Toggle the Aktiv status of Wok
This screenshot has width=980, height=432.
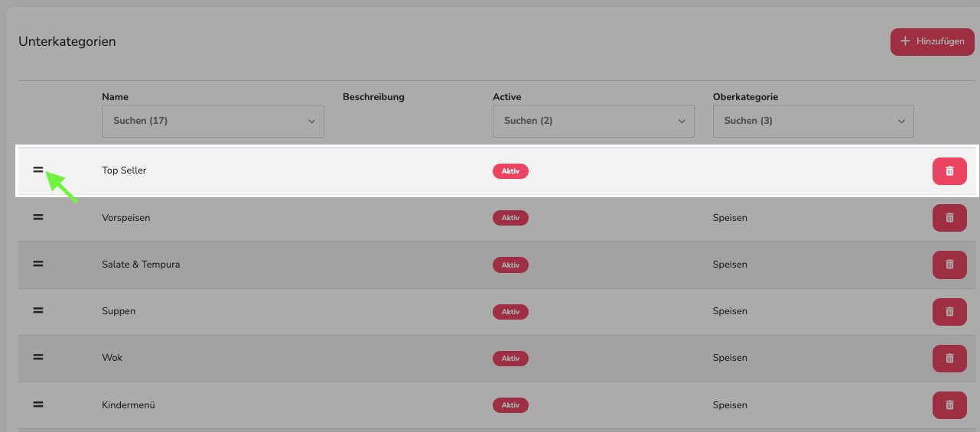coord(510,358)
